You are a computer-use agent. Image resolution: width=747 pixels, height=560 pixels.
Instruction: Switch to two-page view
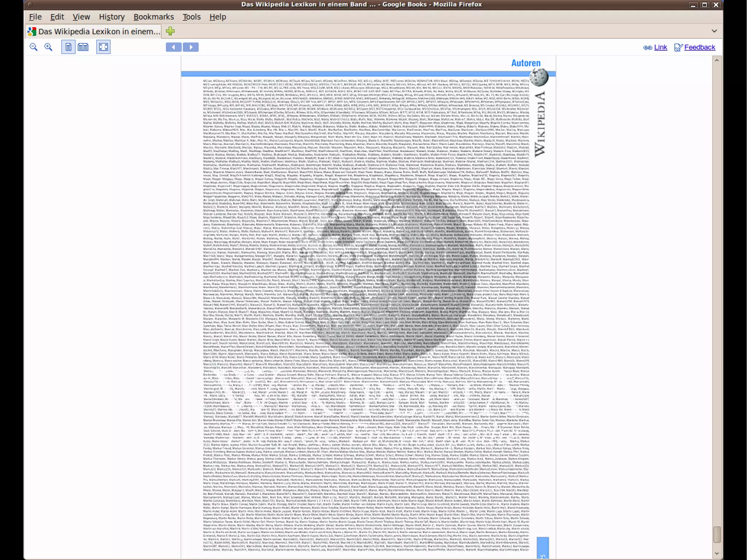[x=83, y=47]
